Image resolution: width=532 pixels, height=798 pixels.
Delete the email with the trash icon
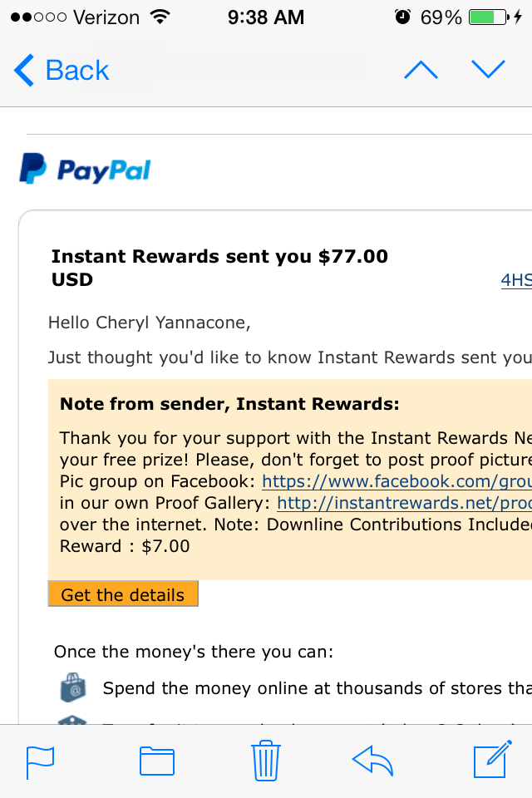click(266, 761)
